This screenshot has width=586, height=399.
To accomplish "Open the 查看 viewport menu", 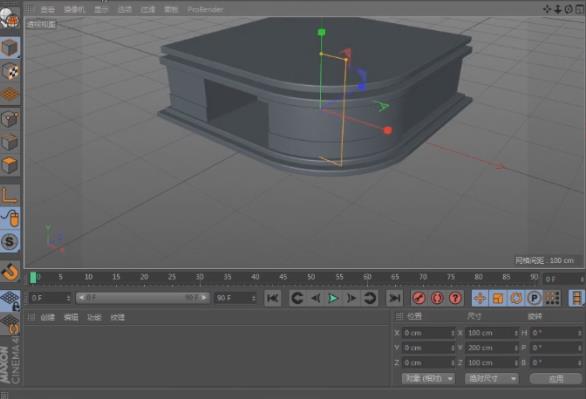I will (x=47, y=9).
